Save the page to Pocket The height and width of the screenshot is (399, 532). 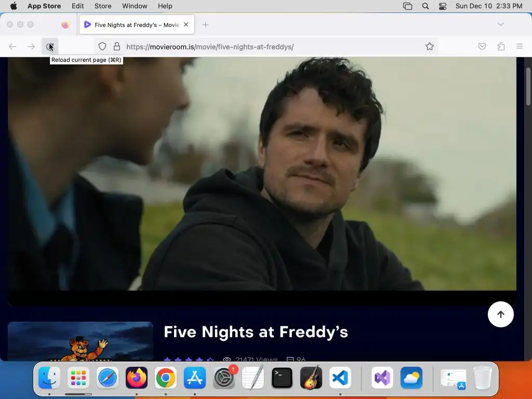pyautogui.click(x=482, y=46)
